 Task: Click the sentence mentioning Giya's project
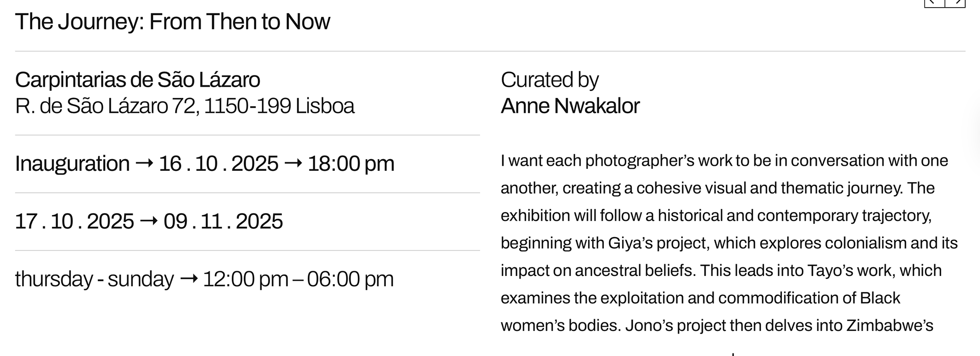click(729, 243)
